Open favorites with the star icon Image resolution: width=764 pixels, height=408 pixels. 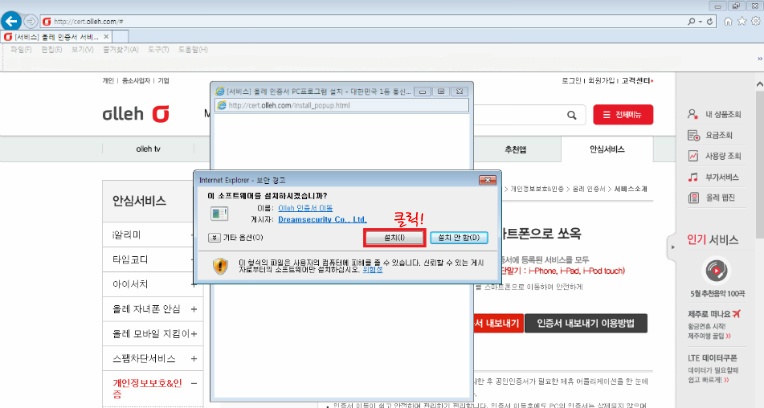click(742, 21)
